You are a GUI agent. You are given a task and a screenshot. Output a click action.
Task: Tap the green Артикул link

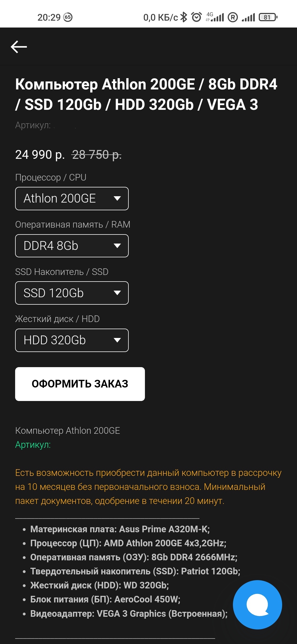click(x=33, y=444)
